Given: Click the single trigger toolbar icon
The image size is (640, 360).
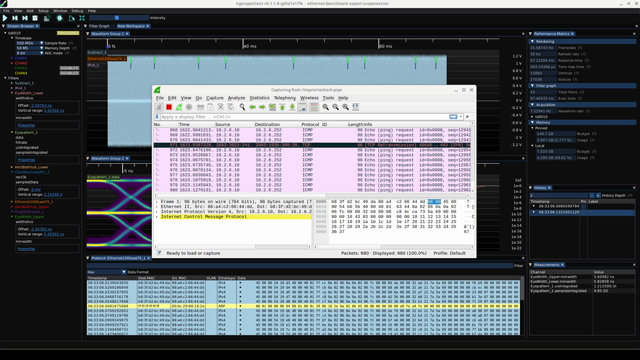Looking at the screenshot, I should tap(15, 18).
